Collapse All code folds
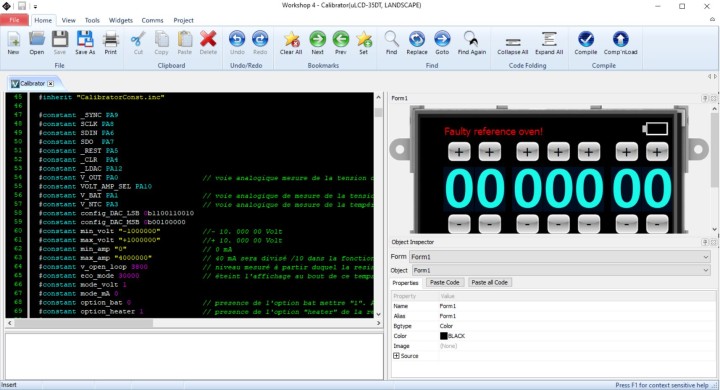This screenshot has width=720, height=390. (513, 43)
